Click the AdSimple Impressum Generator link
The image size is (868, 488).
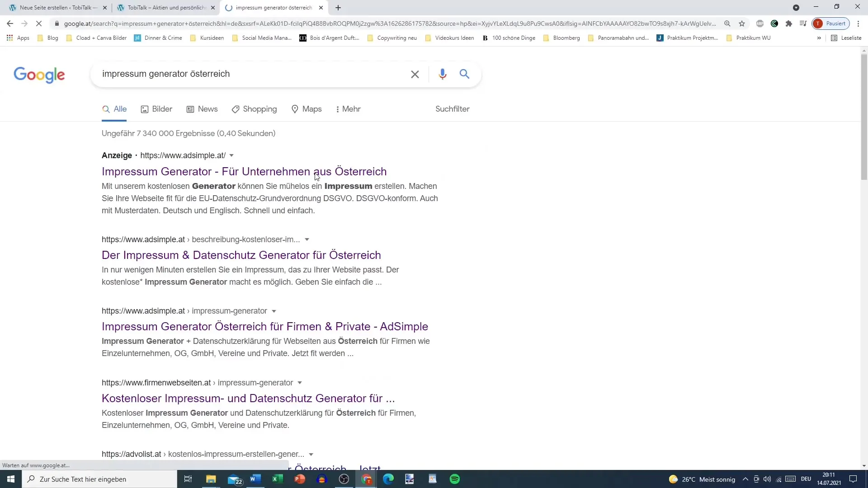click(264, 326)
